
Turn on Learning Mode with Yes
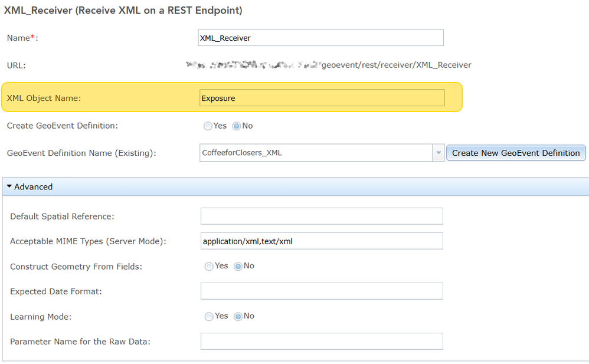coord(209,317)
